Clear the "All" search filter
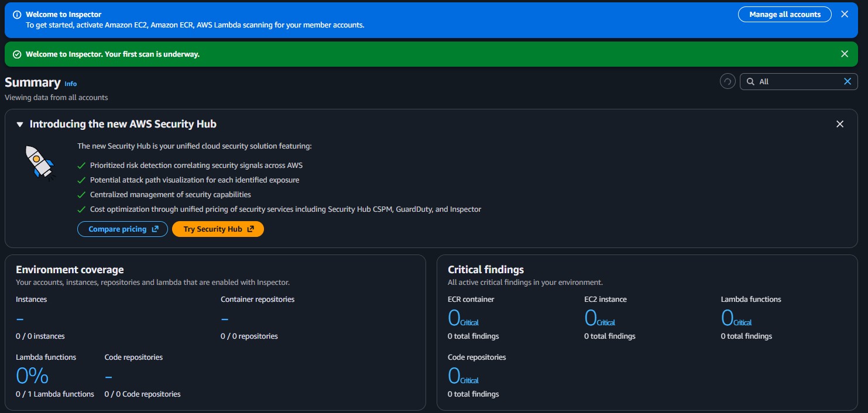The height and width of the screenshot is (413, 868). click(847, 81)
